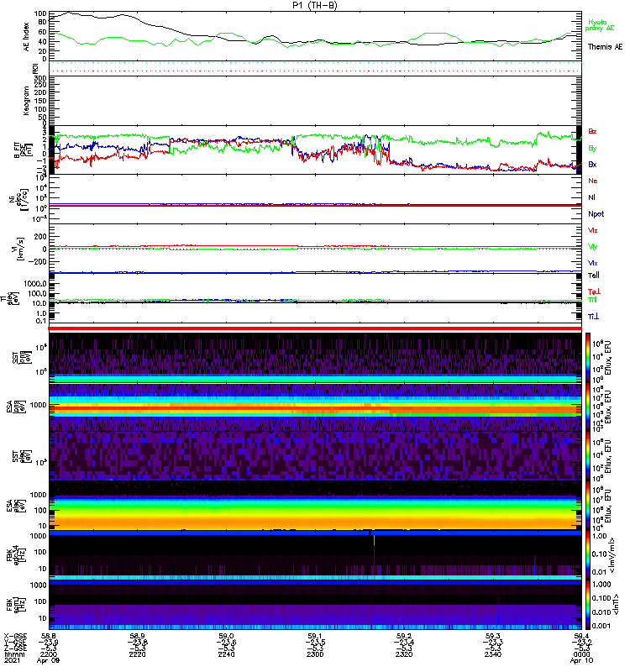This screenshot has height=672, width=630.
Task: Click the ESA ions Eflux color bar
Action: [588, 407]
